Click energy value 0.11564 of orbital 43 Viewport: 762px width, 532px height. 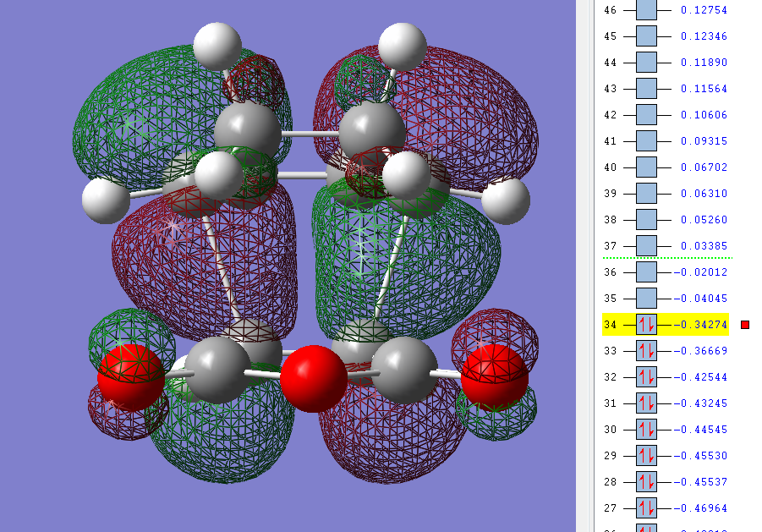pyautogui.click(x=704, y=89)
